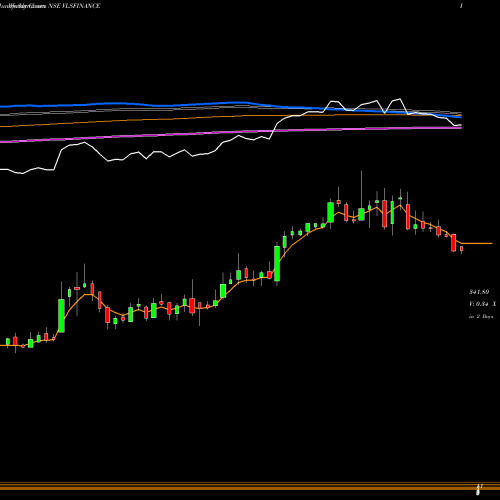Click the last red candlestick on the chart

[462, 249]
